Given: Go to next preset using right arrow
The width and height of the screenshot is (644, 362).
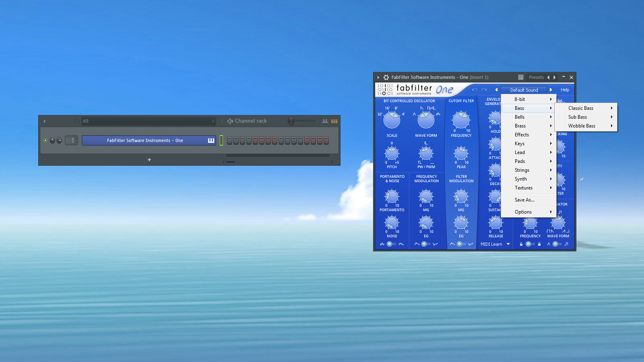Looking at the screenshot, I should point(551,90).
